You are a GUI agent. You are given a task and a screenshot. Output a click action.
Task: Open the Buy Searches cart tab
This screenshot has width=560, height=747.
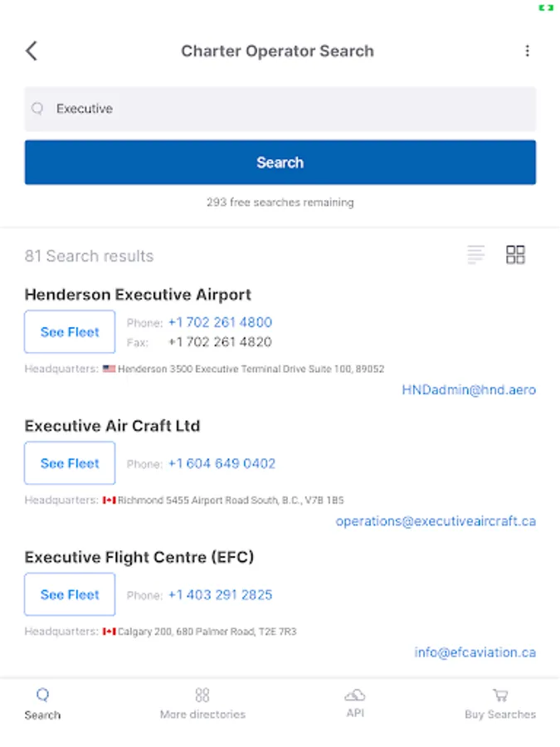[x=499, y=703]
